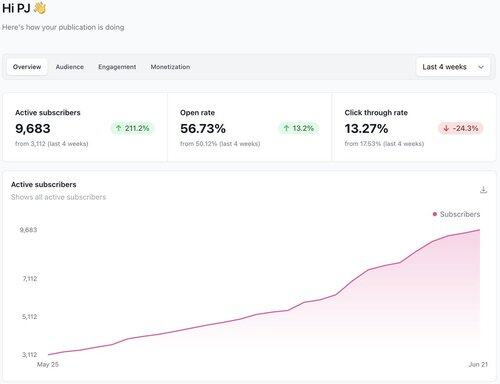Open the Last 4 weeks date range selector
The image size is (500, 384).
pos(453,67)
